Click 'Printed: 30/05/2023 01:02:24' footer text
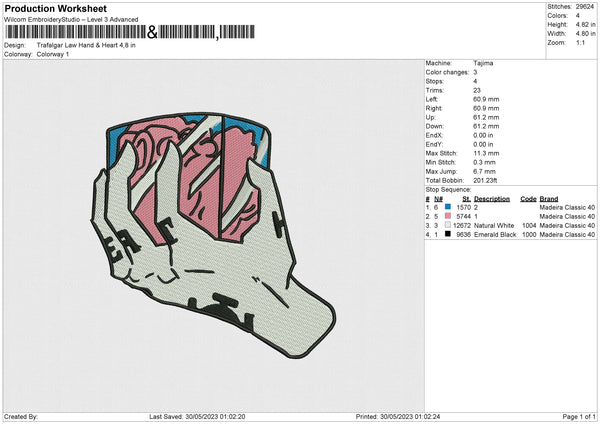The image size is (600, 424). tap(398, 416)
